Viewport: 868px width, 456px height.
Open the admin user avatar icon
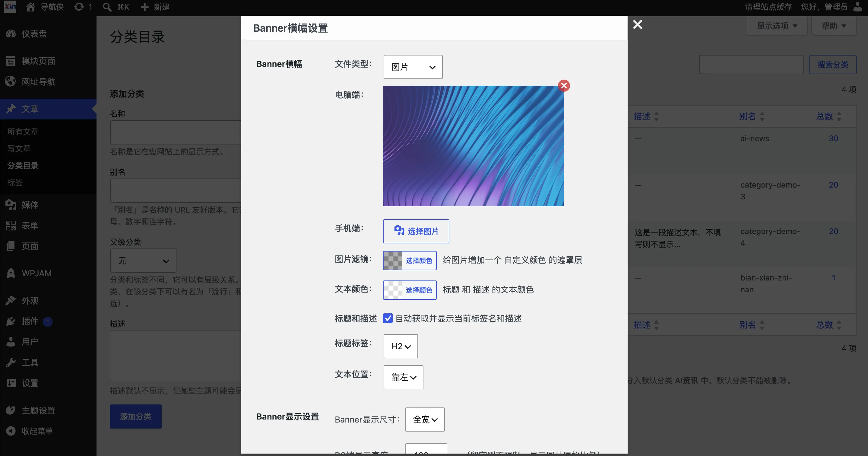tap(858, 7)
